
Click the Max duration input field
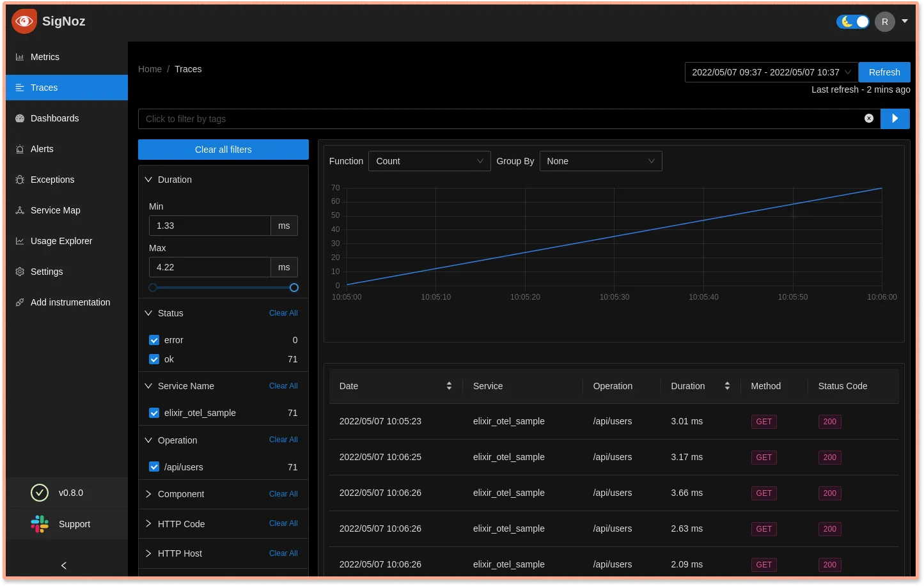[x=210, y=267]
